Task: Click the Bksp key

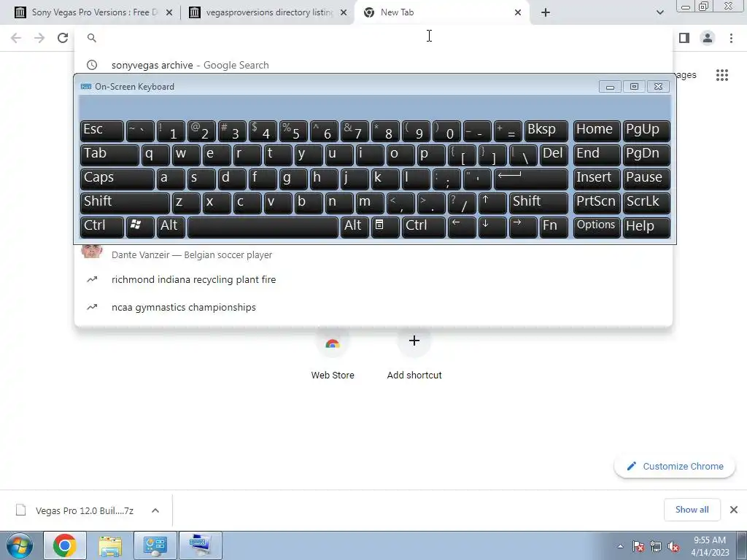Action: pyautogui.click(x=546, y=131)
